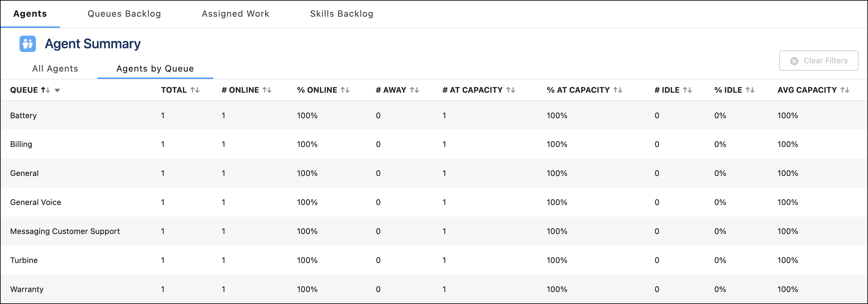Click the sort arrows on % AT CAPACITY column
The image size is (868, 304).
pos(618,90)
